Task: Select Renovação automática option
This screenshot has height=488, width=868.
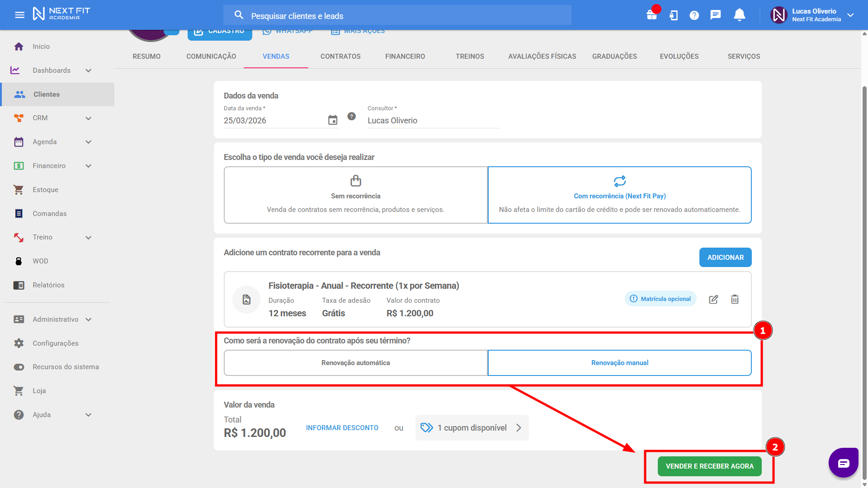Action: pyautogui.click(x=355, y=363)
